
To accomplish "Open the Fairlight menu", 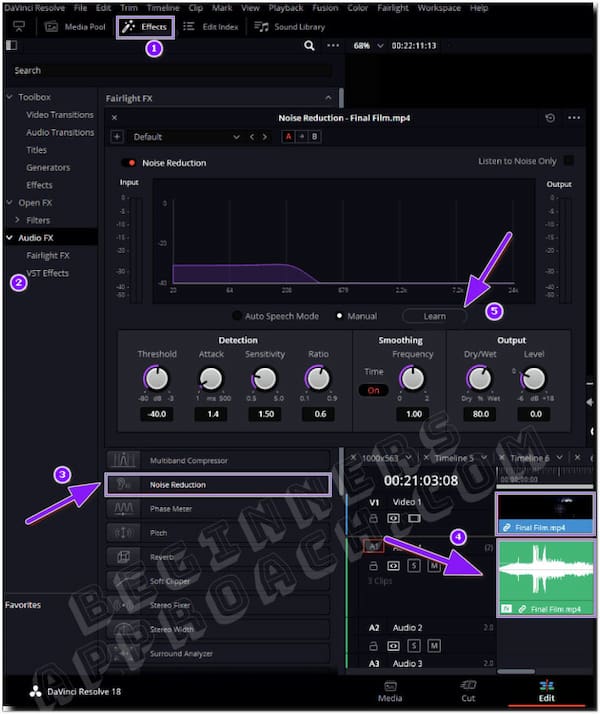I will tap(392, 8).
